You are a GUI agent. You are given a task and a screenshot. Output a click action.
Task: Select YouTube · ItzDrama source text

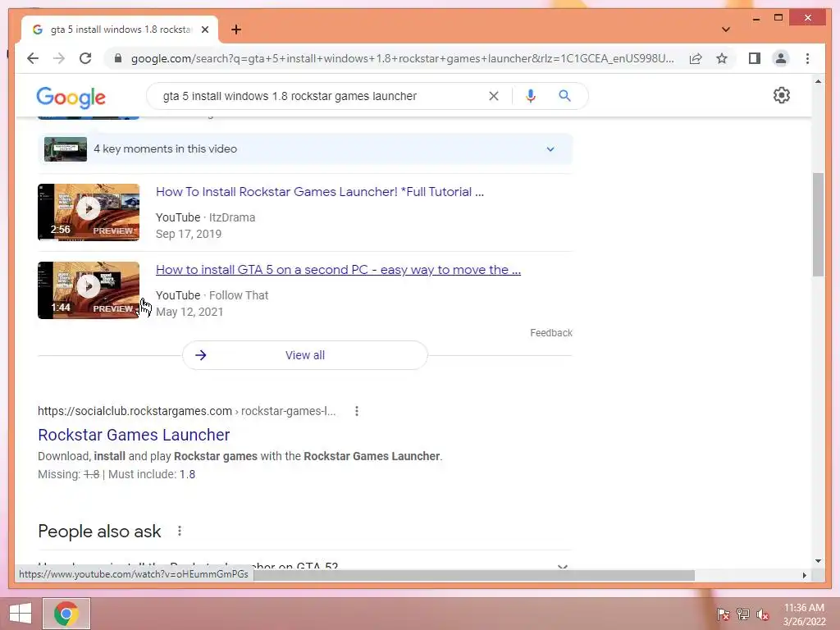[x=205, y=217]
